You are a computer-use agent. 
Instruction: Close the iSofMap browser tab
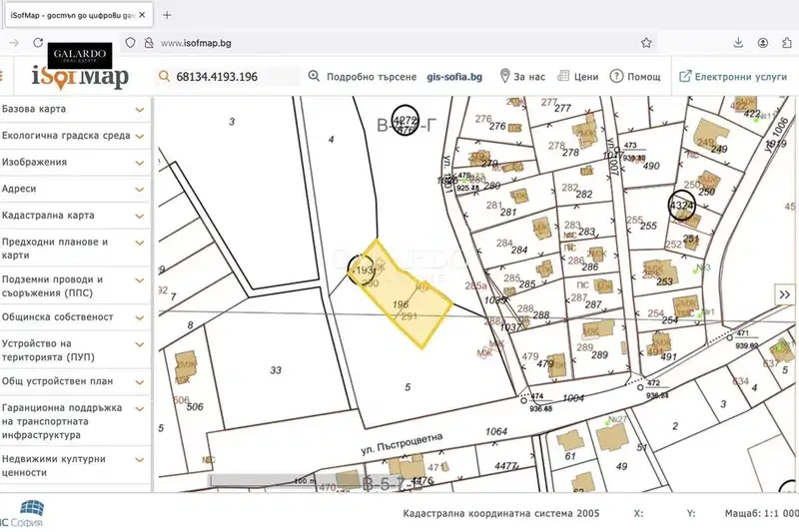click(142, 15)
